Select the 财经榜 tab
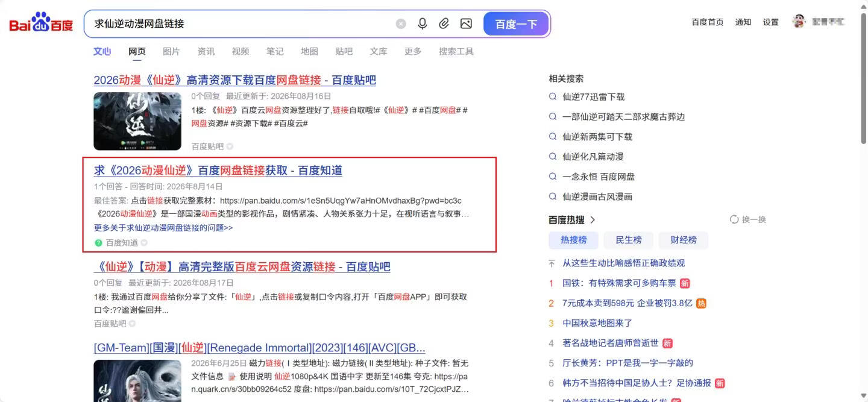The height and width of the screenshot is (402, 868). [684, 240]
